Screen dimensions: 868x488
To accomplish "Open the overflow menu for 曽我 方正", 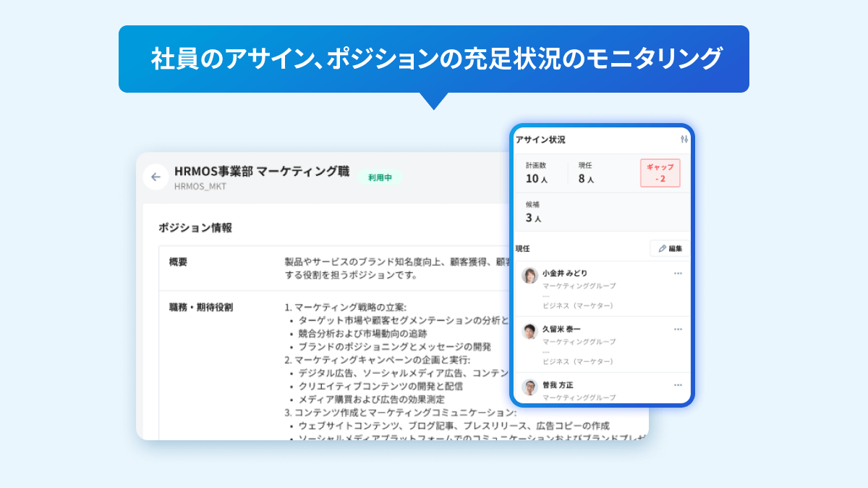I will [678, 384].
